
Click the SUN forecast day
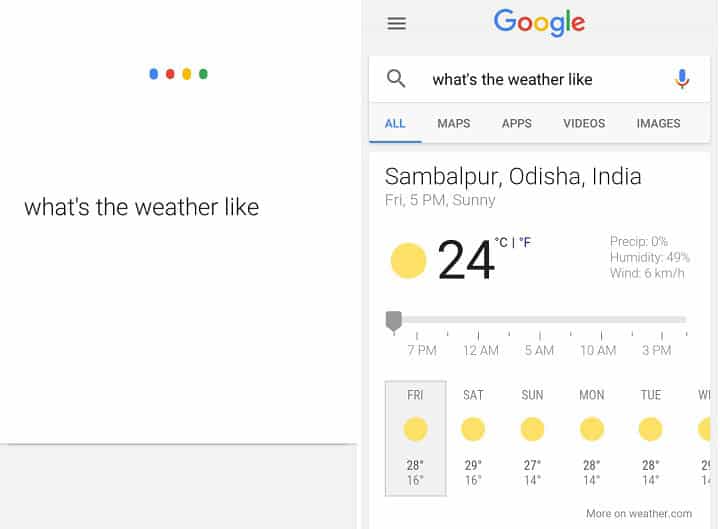point(532,439)
